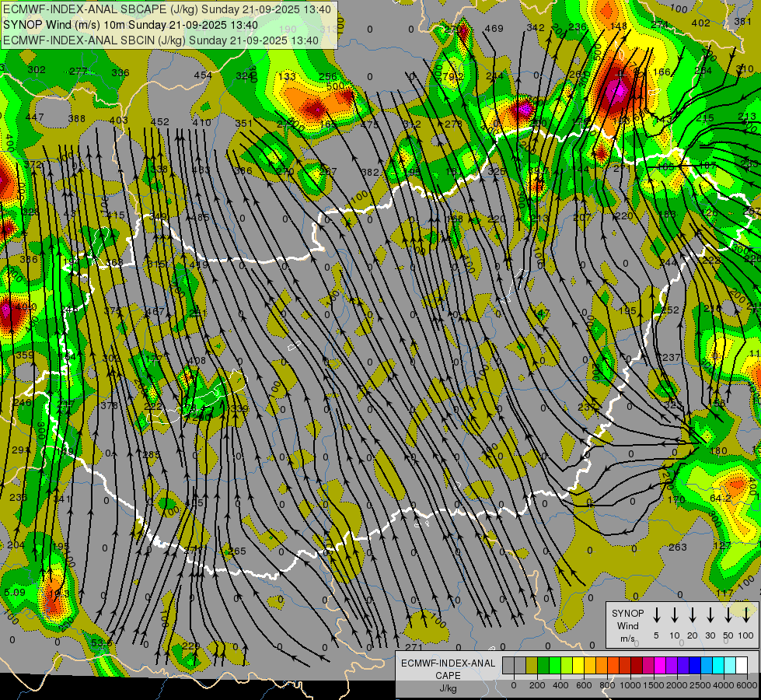Click the 1500 tick label on CAPE scale
This screenshot has height=700, width=761.
654,685
